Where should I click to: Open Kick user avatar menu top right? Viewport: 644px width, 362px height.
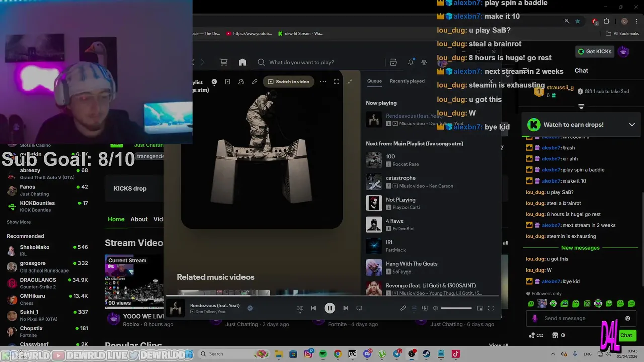[x=624, y=51]
